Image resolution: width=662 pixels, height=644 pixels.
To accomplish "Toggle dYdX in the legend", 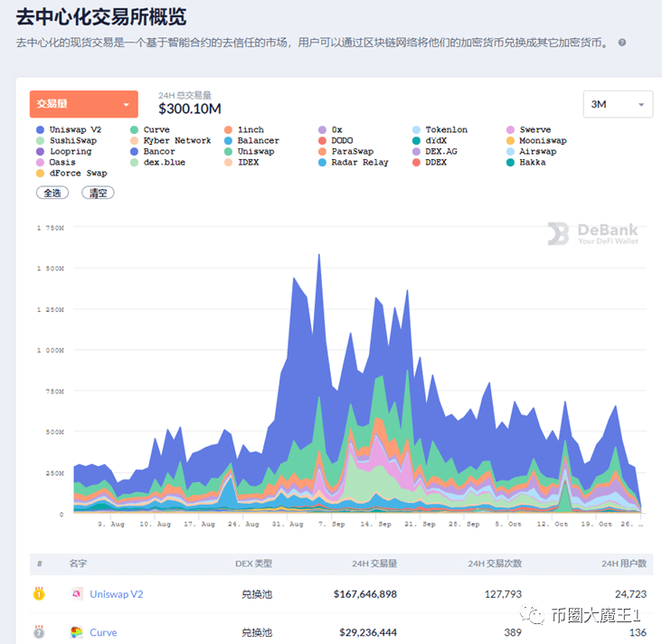I will [430, 140].
